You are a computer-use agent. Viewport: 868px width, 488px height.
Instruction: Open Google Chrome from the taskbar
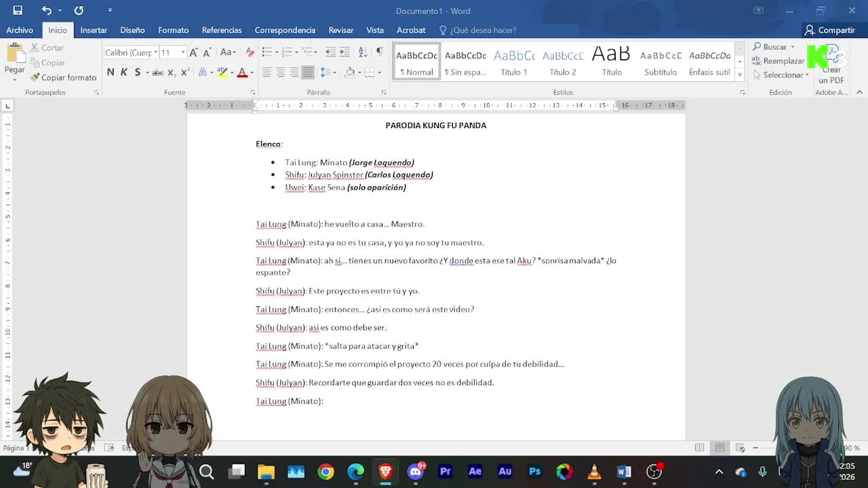(x=325, y=472)
